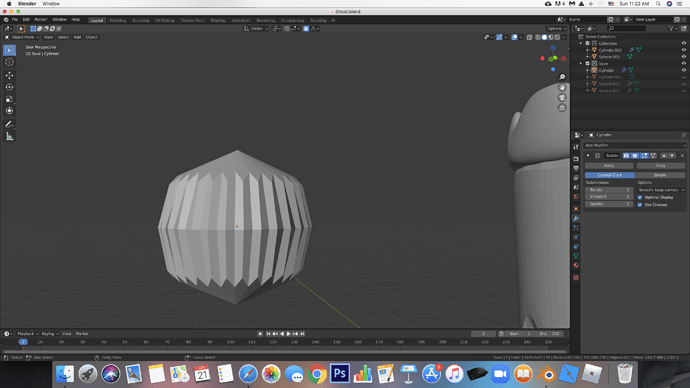Select the Measure tool
Screen dimensions: 690x388
coord(9,136)
